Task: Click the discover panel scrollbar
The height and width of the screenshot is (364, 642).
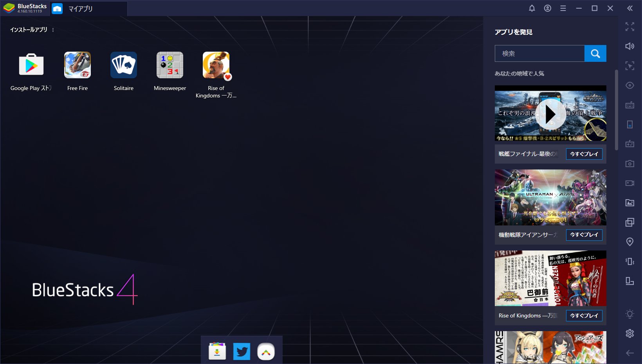Action: point(616,110)
